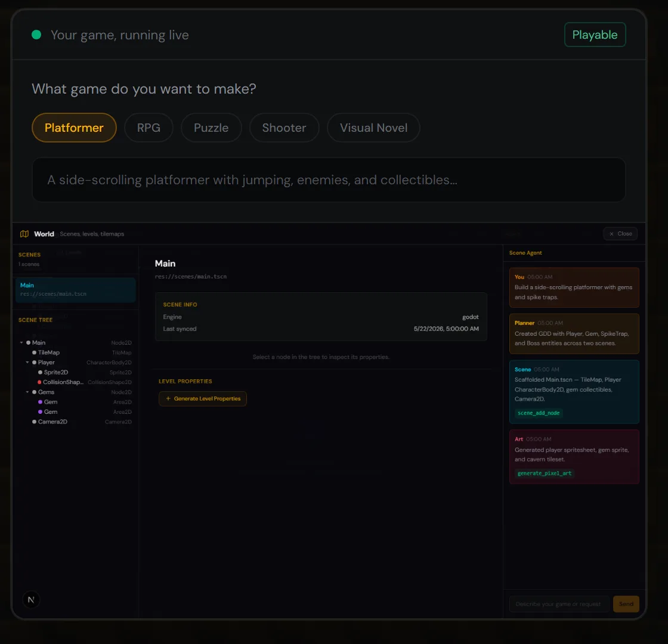This screenshot has width=668, height=644.
Task: Click the Send button
Action: click(626, 604)
